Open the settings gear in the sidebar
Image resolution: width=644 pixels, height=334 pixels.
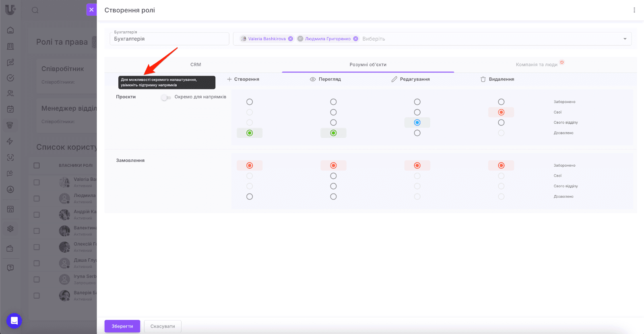(x=10, y=229)
